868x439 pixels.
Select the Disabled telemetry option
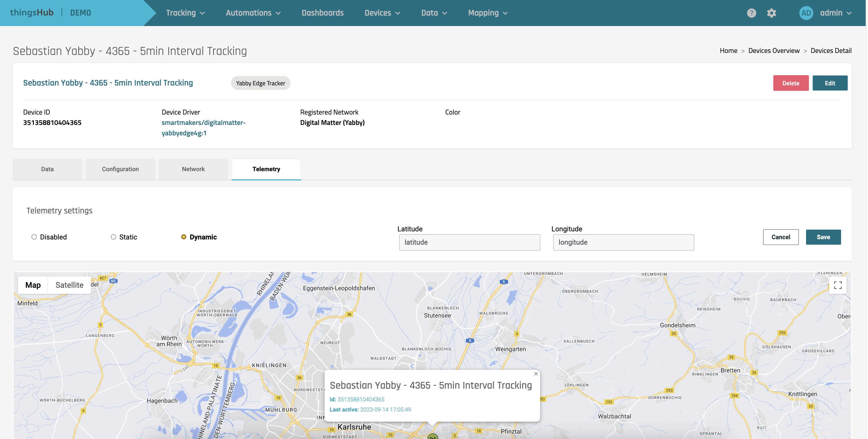point(34,237)
